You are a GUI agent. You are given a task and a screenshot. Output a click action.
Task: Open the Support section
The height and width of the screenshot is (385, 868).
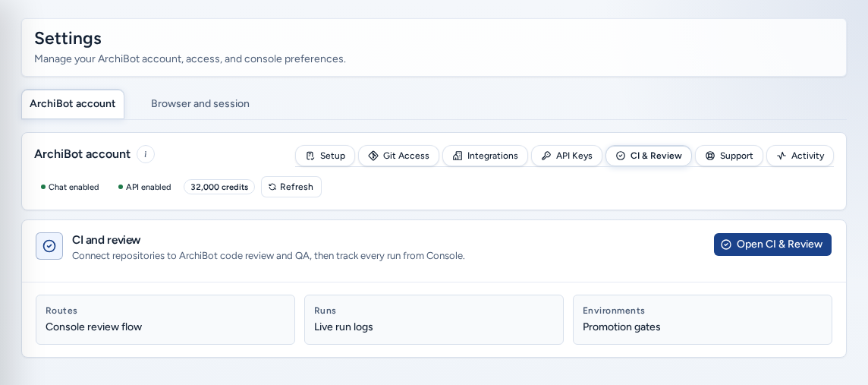729,156
